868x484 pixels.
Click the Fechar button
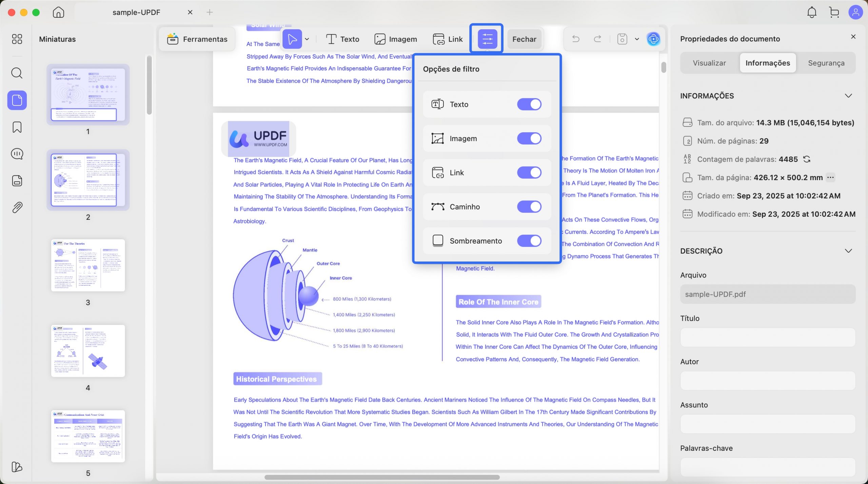(524, 39)
